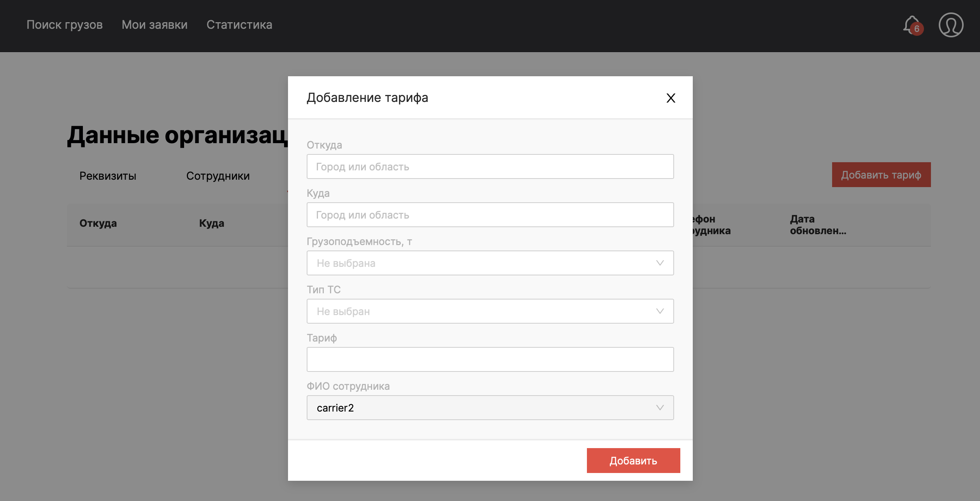The width and height of the screenshot is (980, 501).
Task: Open the ФИО сотрудника dropdown arrow
Action: pyautogui.click(x=660, y=408)
